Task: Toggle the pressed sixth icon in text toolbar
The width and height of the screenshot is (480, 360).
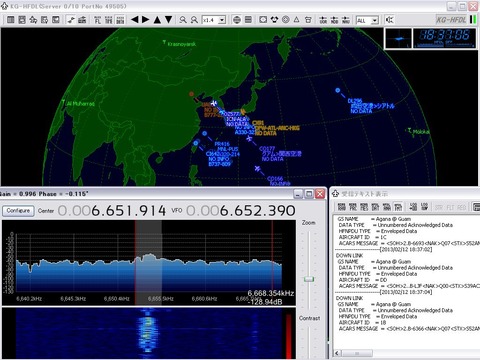Action: point(398,207)
